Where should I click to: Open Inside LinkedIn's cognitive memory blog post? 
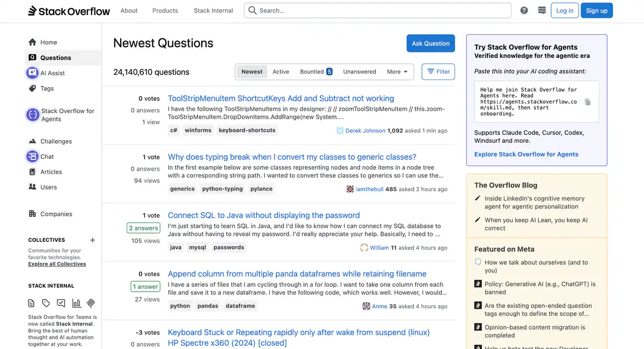(x=535, y=202)
